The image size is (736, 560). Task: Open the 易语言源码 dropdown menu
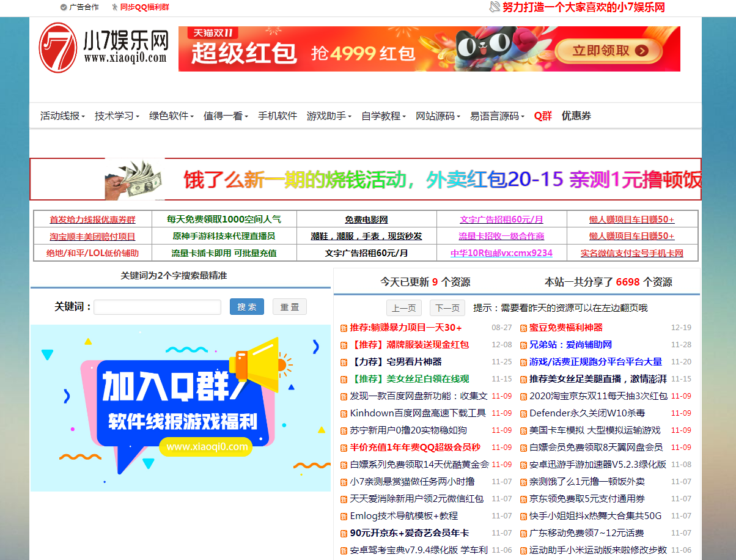click(x=497, y=116)
